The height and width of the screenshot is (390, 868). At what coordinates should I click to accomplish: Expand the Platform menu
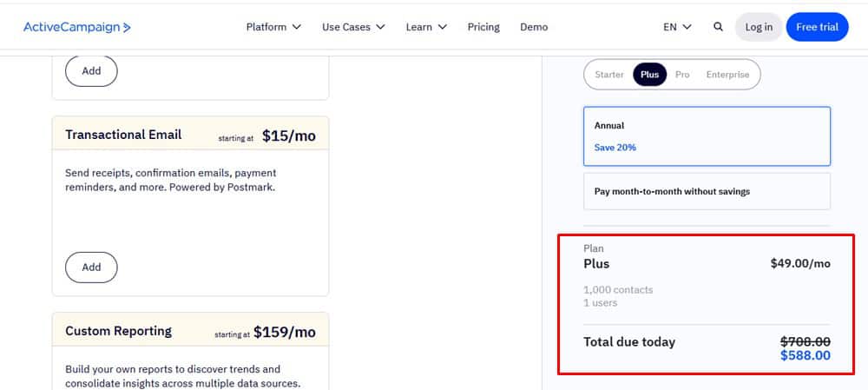click(273, 27)
